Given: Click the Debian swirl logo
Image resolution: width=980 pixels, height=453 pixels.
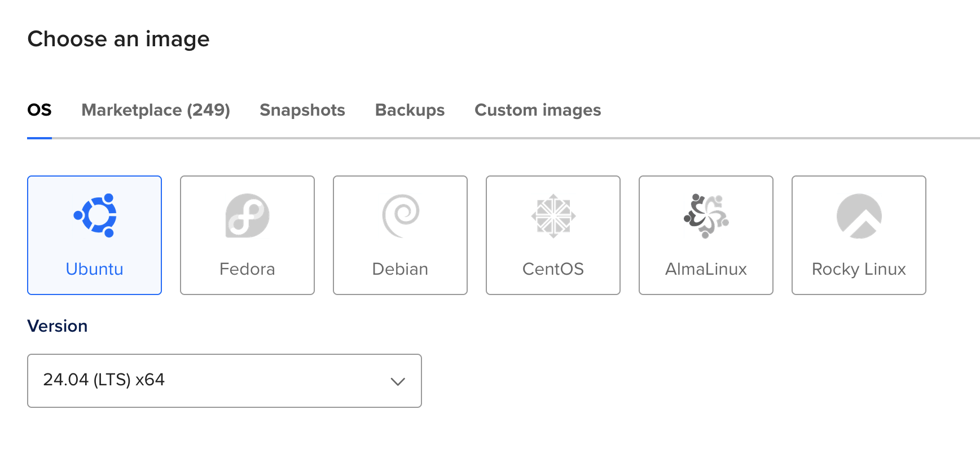Looking at the screenshot, I should click(401, 215).
